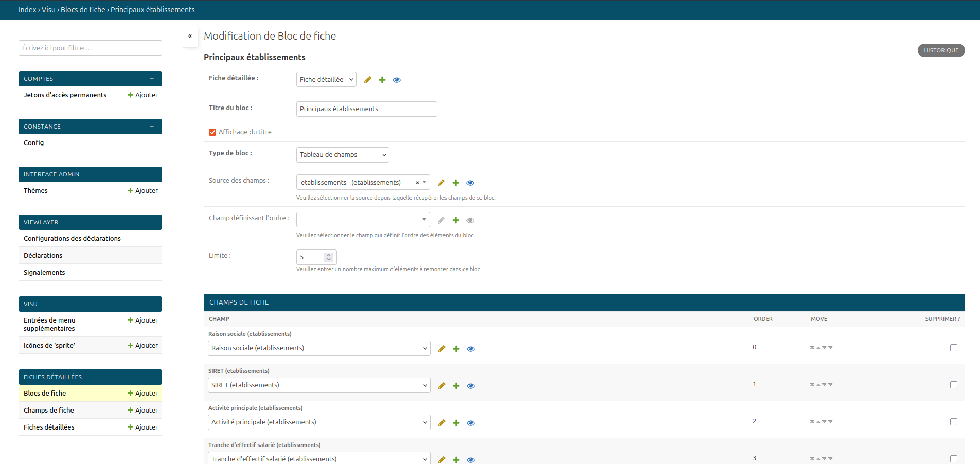The height and width of the screenshot is (464, 980).
Task: Go to Blocs de fiche in the breadcrumb
Action: click(x=83, y=10)
